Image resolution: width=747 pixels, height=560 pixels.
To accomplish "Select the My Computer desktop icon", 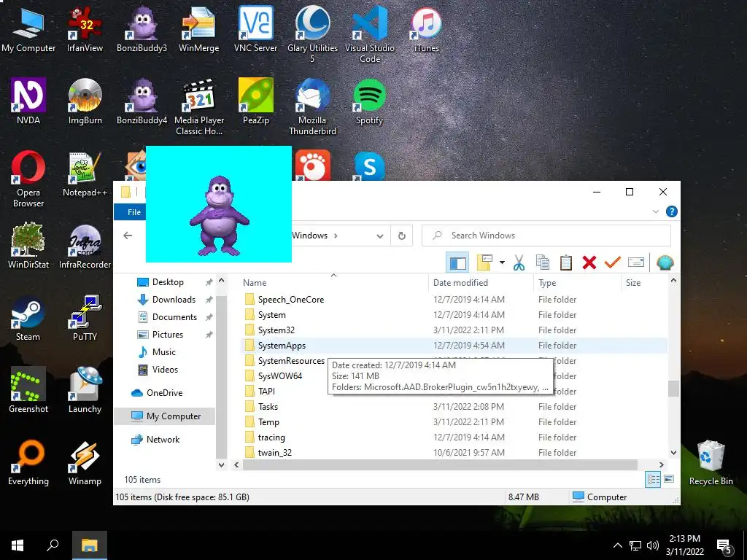I will point(28,29).
